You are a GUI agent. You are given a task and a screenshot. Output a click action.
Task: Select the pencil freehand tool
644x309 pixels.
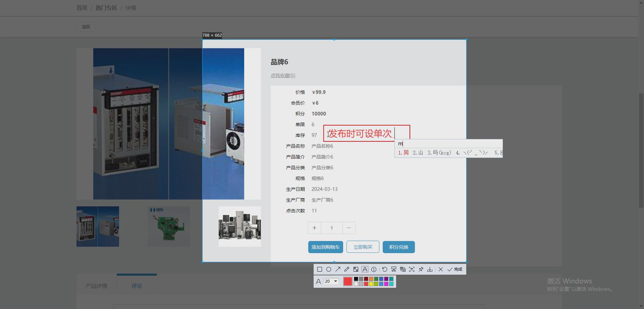point(346,269)
